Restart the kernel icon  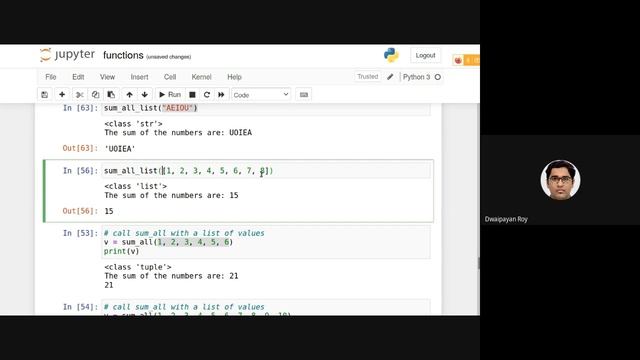(207, 95)
